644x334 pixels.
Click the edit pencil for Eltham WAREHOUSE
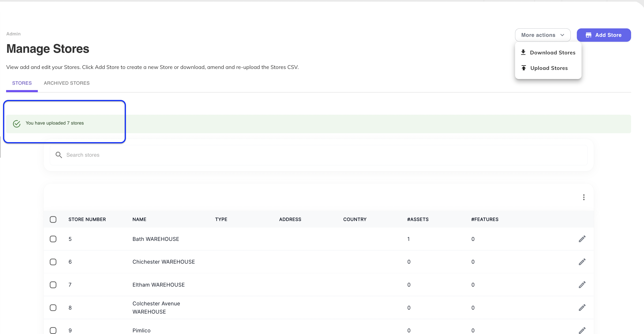pos(582,285)
